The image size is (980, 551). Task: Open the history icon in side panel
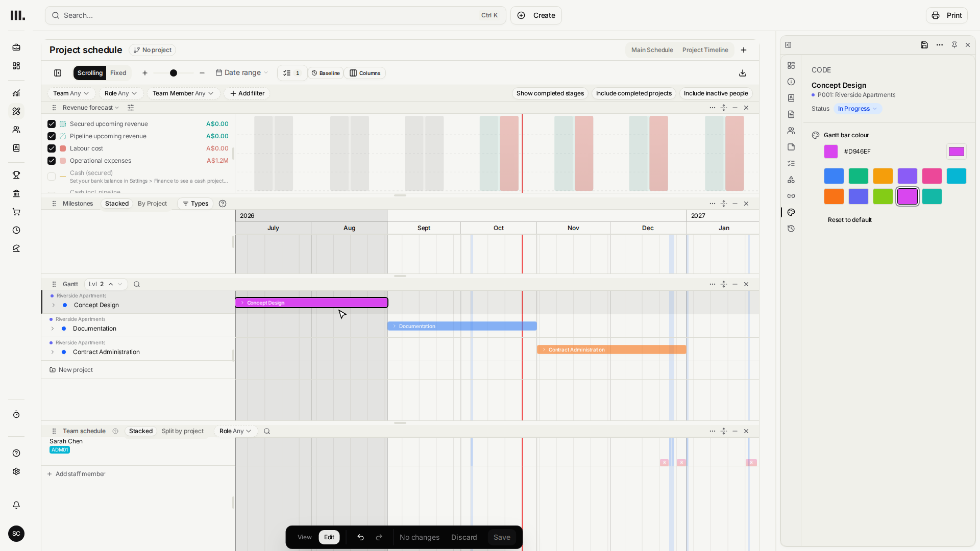791,229
